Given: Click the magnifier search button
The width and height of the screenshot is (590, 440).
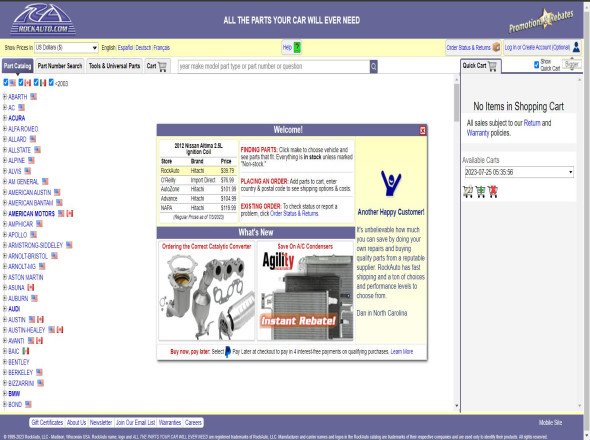Looking at the screenshot, I should point(374,67).
